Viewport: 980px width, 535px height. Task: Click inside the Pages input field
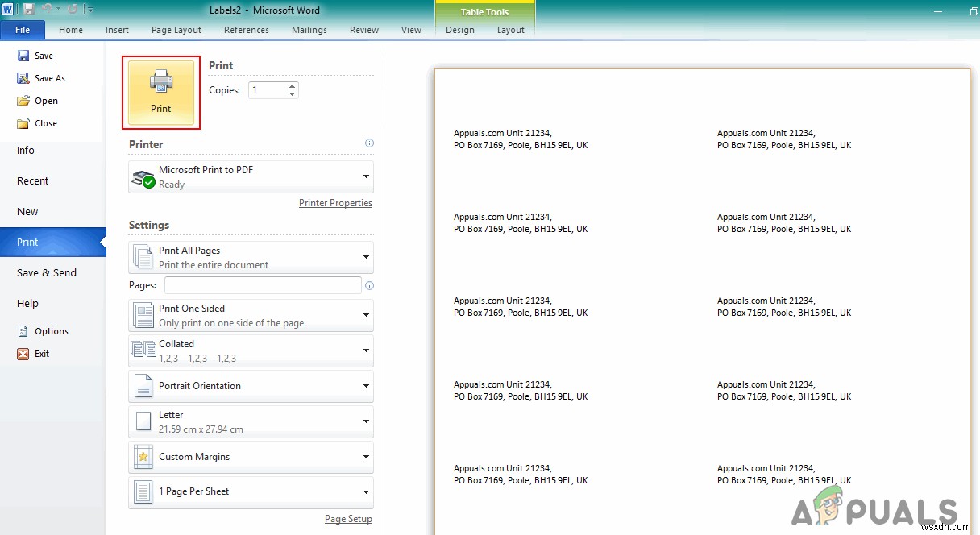263,284
